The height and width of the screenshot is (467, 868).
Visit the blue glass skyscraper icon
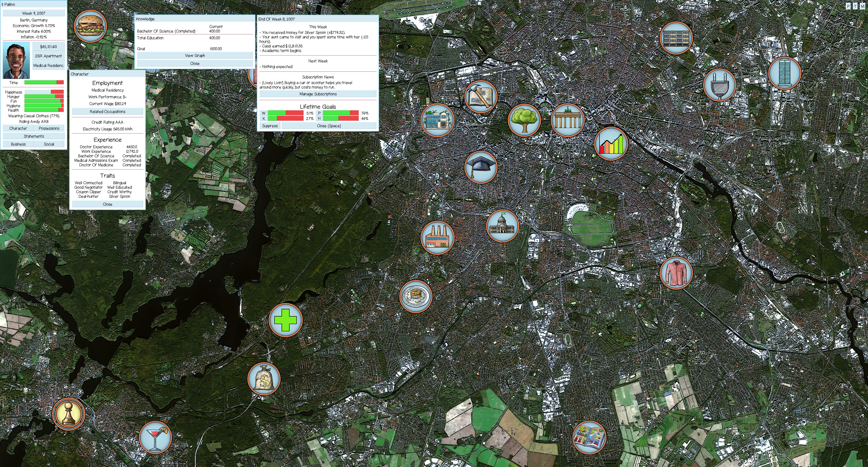(784, 73)
